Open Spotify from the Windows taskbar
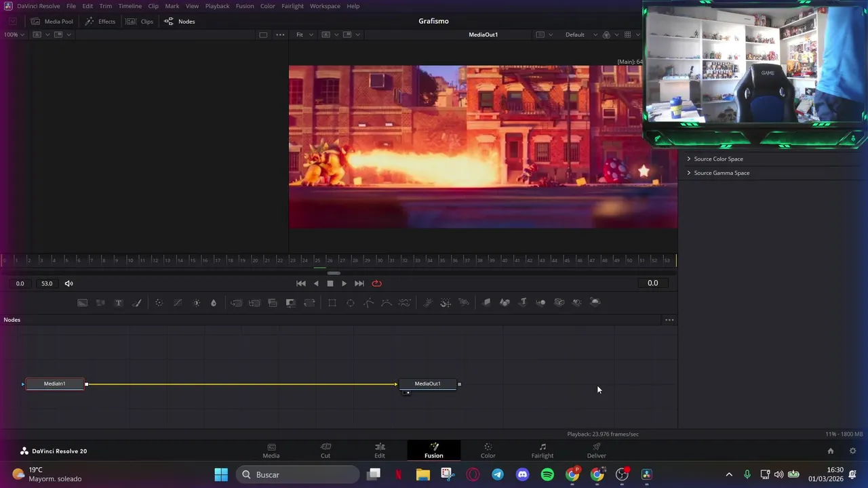 (547, 474)
